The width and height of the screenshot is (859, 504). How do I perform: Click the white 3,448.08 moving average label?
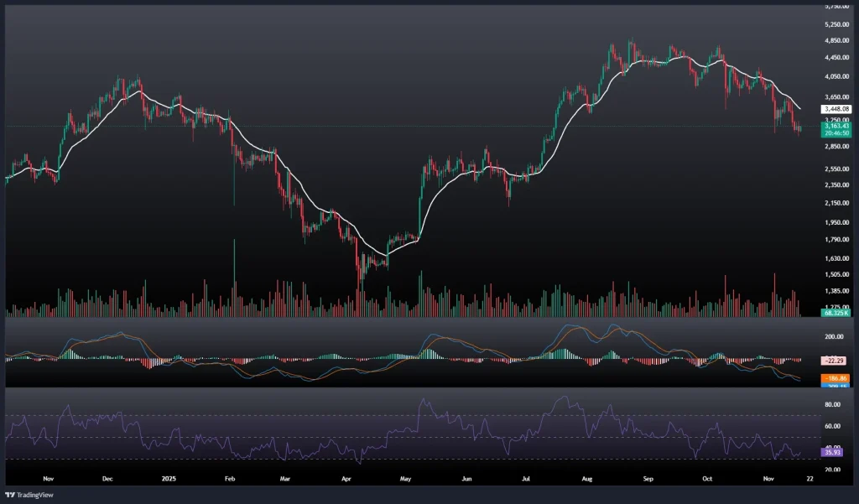[837, 109]
